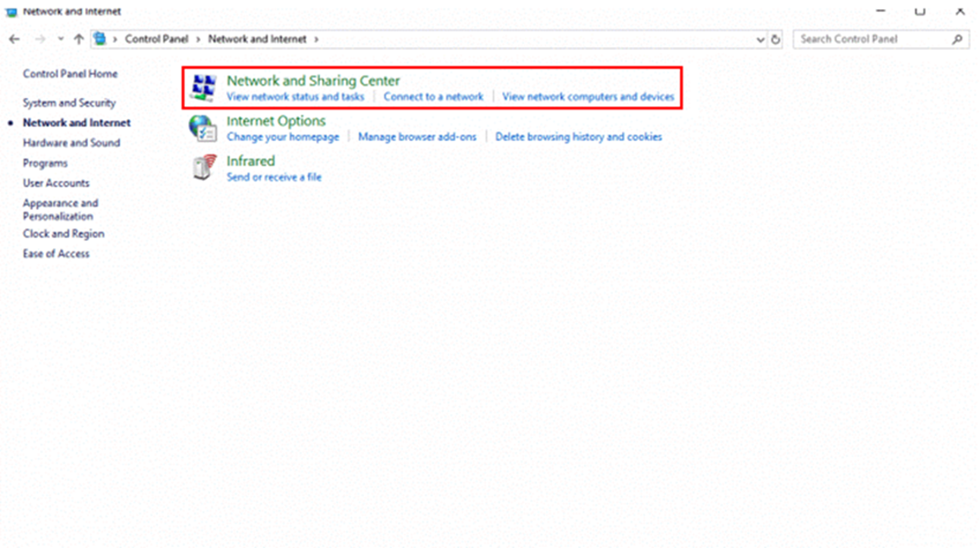Click the Back arrow navigation button
980x548 pixels.
[x=14, y=39]
